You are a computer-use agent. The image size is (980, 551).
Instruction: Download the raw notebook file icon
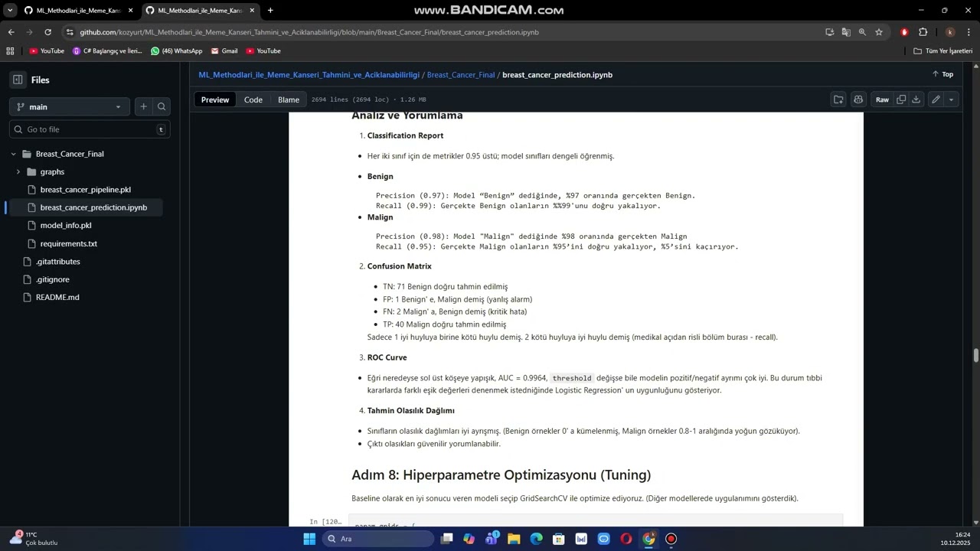click(x=916, y=99)
